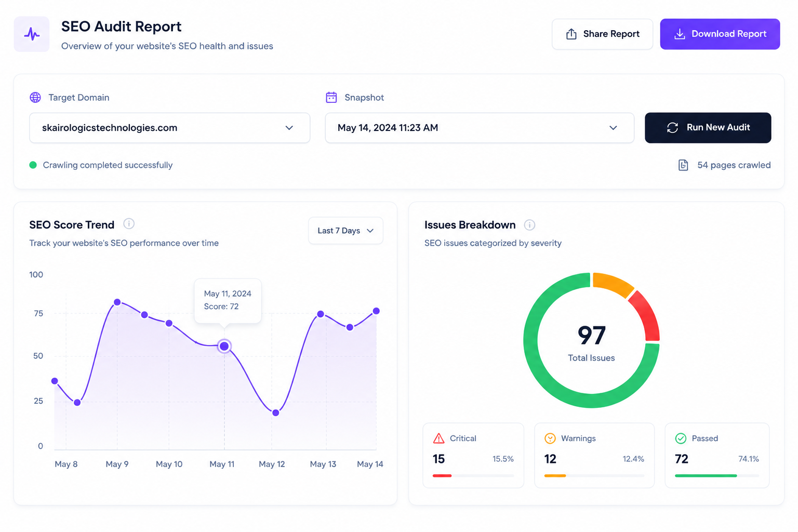798x532 pixels.
Task: Click the Share Report button
Action: (x=602, y=34)
